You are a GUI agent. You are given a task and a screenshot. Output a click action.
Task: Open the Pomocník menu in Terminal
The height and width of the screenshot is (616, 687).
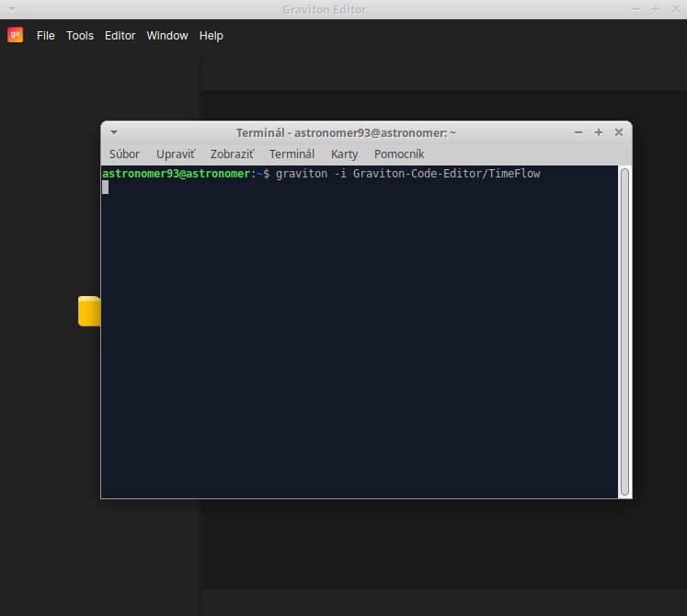point(399,154)
